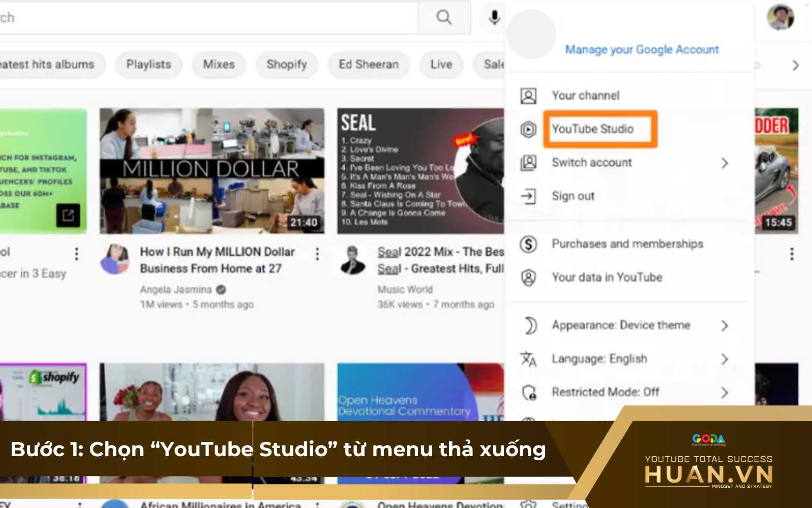This screenshot has height=508, width=812.
Task: Click the shield icon for Your data in YouTube
Action: pyautogui.click(x=528, y=277)
